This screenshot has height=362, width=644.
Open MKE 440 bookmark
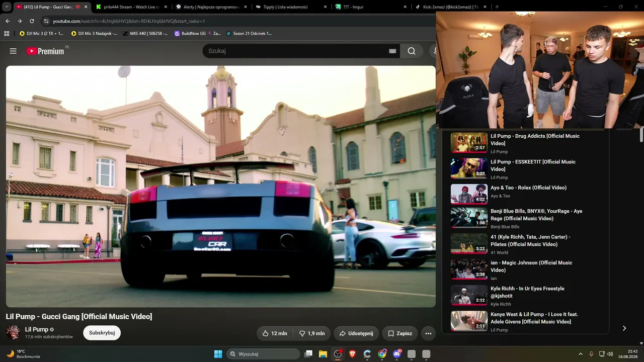click(x=145, y=33)
